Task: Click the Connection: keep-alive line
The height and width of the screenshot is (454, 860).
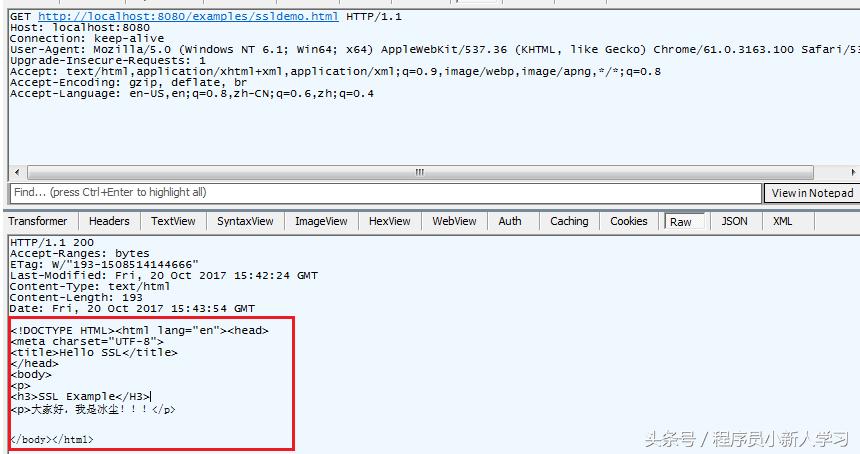Action: click(87, 38)
